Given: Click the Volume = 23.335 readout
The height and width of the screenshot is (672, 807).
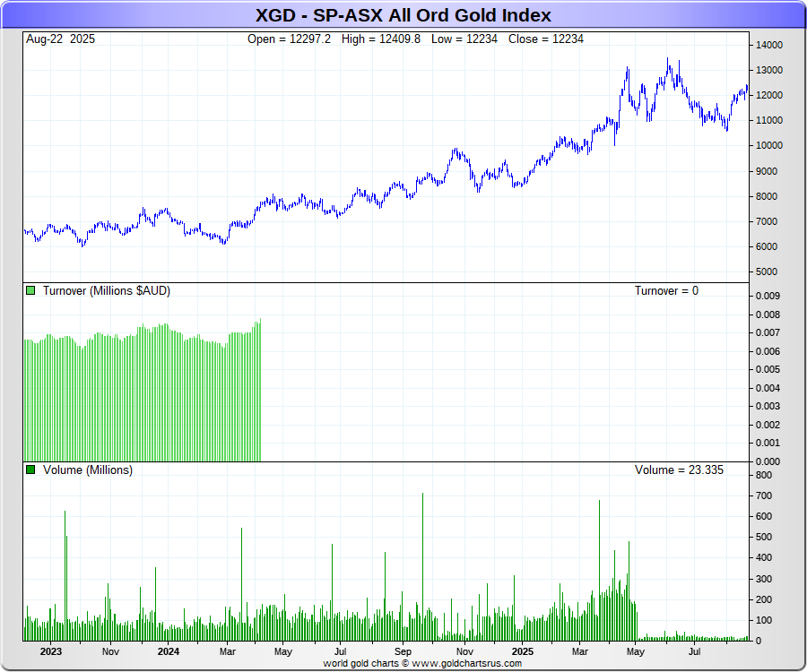Looking at the screenshot, I should [679, 470].
